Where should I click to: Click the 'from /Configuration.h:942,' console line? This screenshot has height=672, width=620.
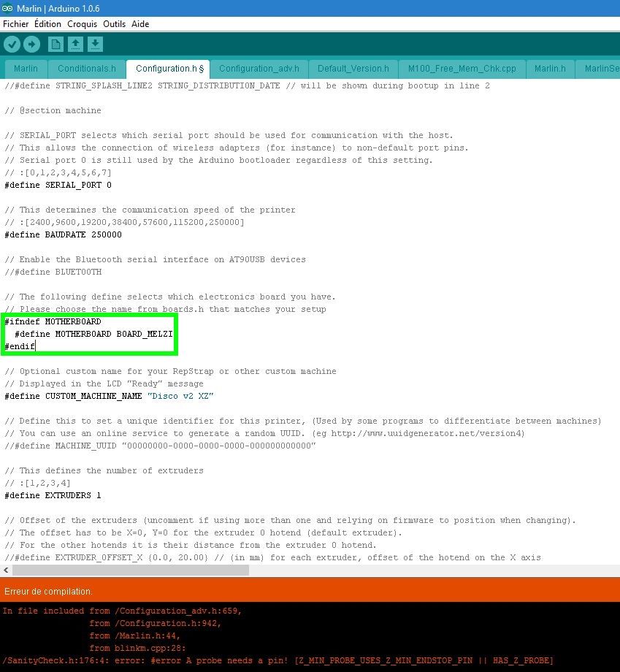click(x=155, y=623)
